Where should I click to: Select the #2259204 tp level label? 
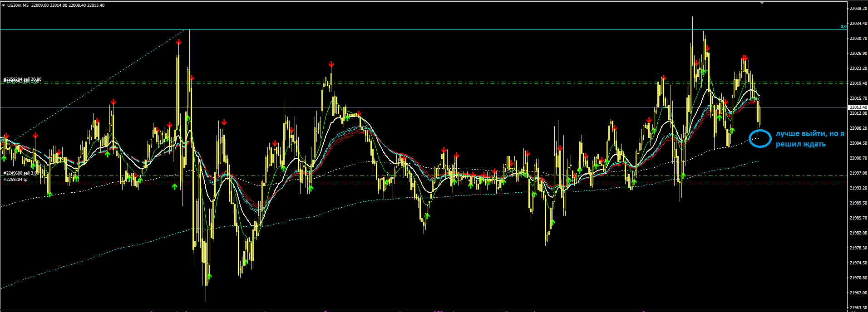point(15,180)
